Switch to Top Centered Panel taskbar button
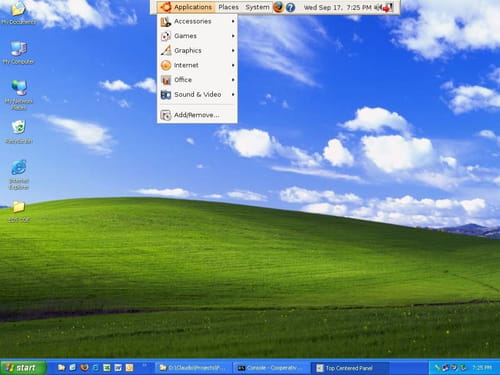The image size is (500, 375). (349, 368)
